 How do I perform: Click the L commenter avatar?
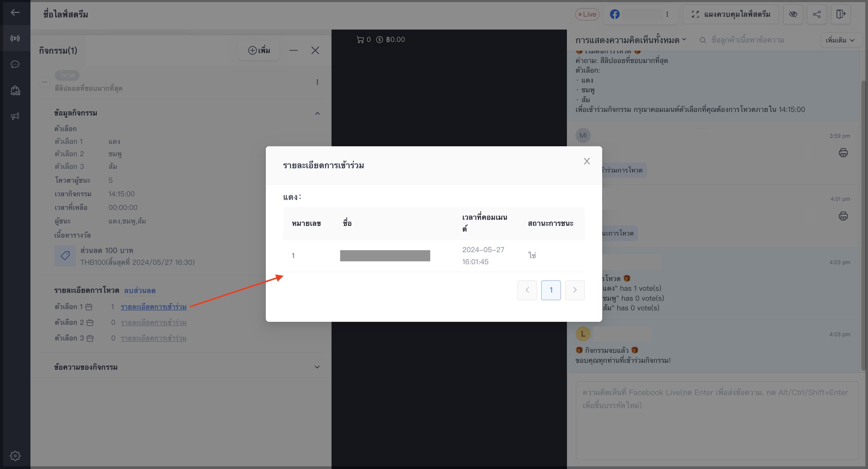[583, 334]
